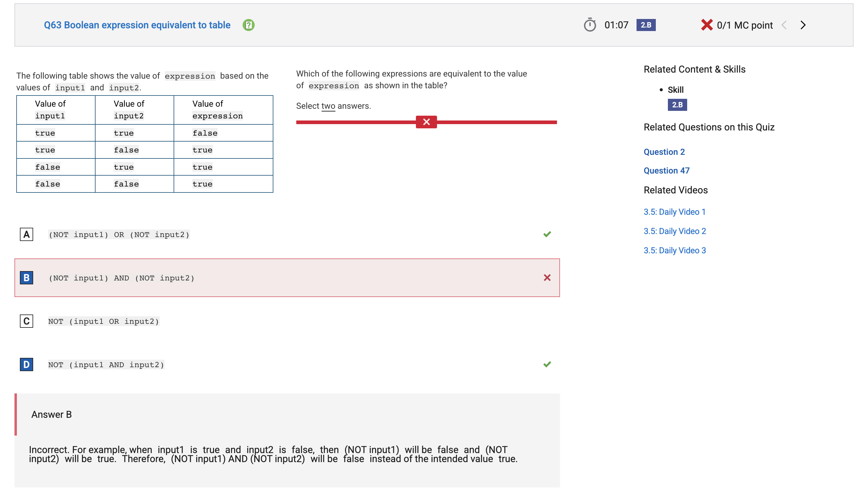Open 3.5: Daily Video 2
This screenshot has height=488, width=868.
[x=675, y=231]
